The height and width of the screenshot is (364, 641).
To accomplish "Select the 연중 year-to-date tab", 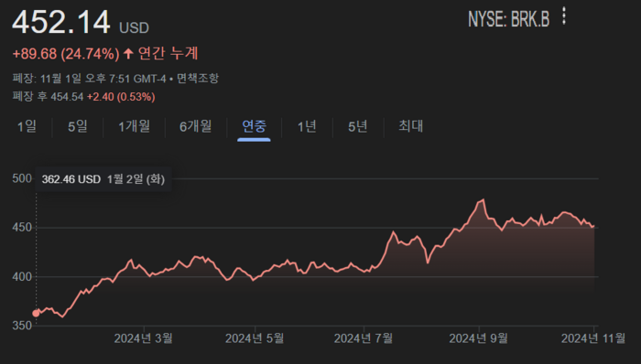I will [x=254, y=126].
